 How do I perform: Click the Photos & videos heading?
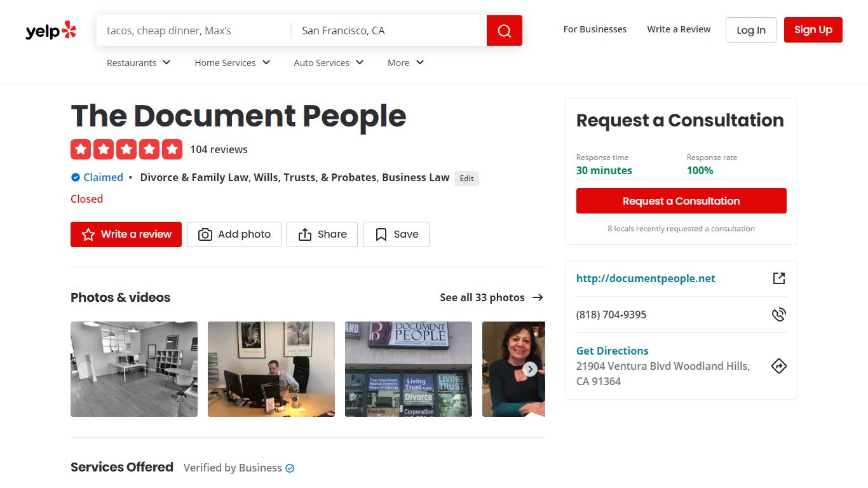121,297
